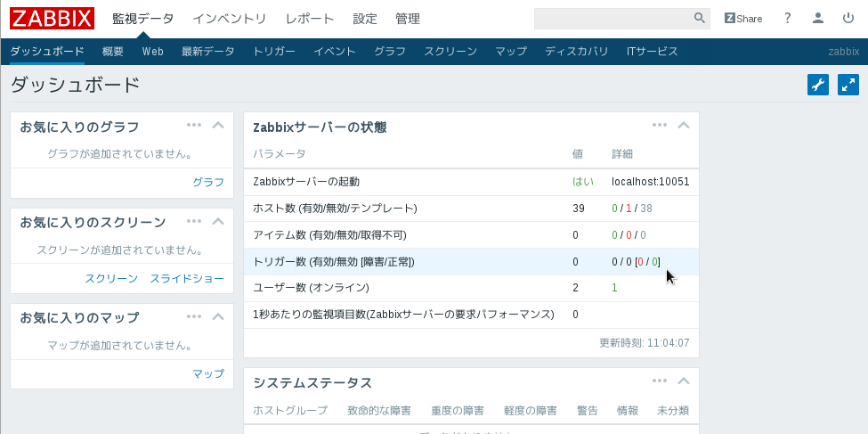This screenshot has height=434, width=868.
Task: Open the 管理 main menu
Action: tap(408, 19)
